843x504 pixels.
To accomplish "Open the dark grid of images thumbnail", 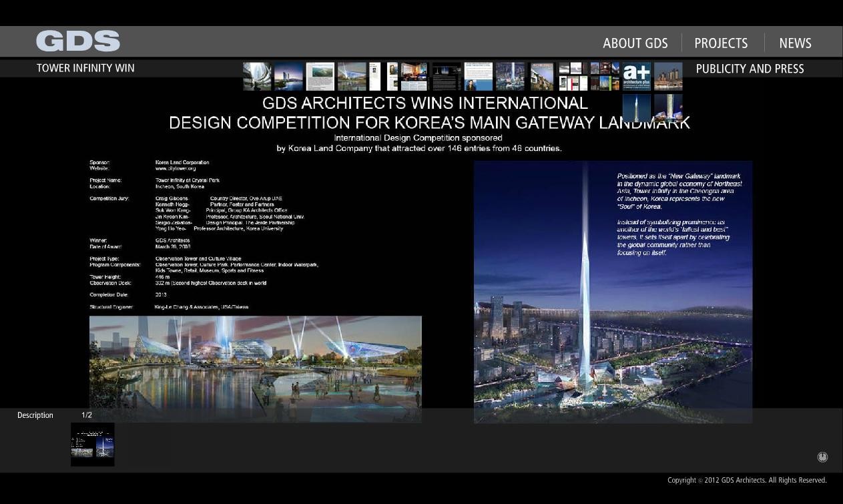I will [605, 77].
